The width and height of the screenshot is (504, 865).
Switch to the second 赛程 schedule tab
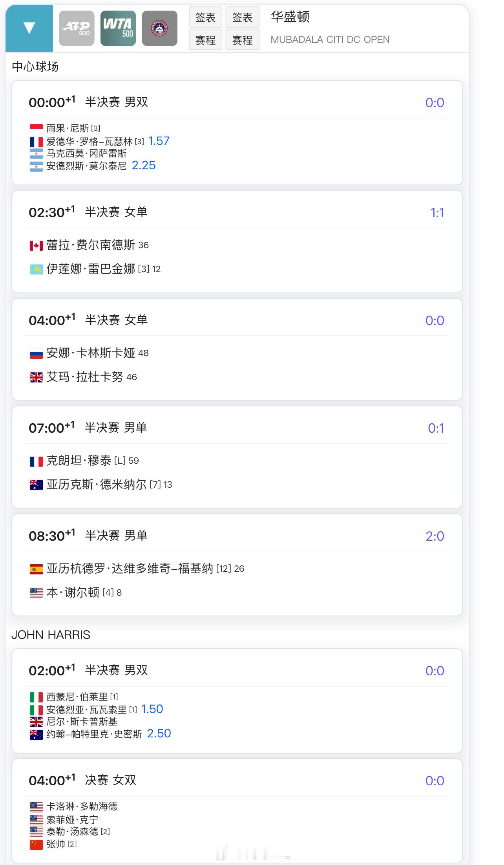[x=242, y=40]
